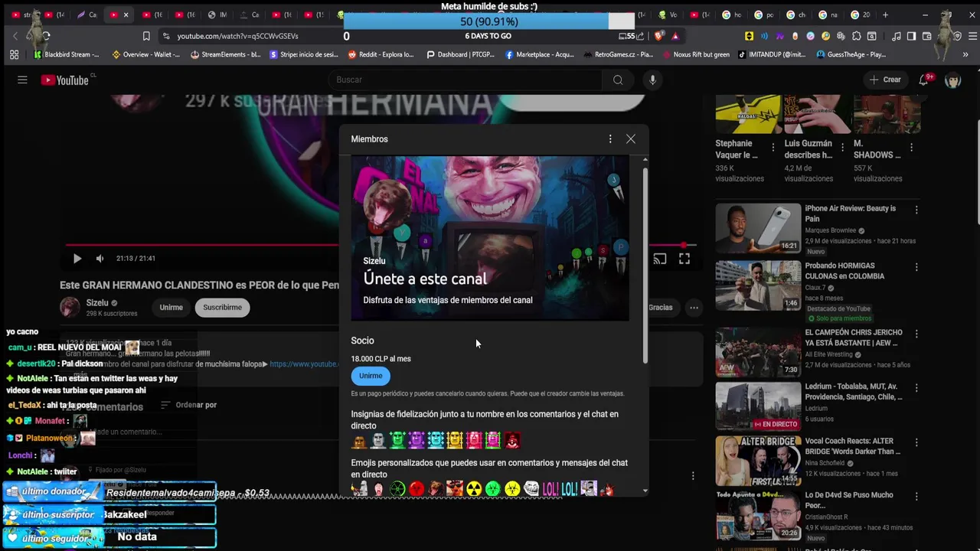Open Ordenar por comment sorting

point(189,405)
